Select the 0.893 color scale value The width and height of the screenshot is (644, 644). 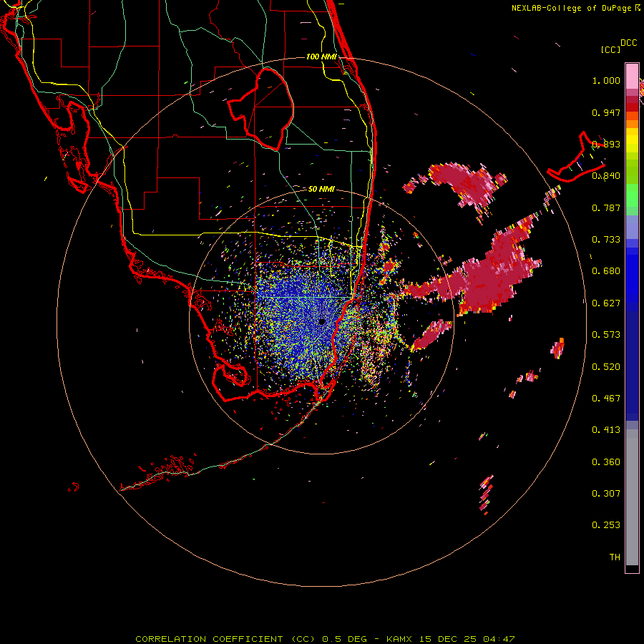(606, 144)
